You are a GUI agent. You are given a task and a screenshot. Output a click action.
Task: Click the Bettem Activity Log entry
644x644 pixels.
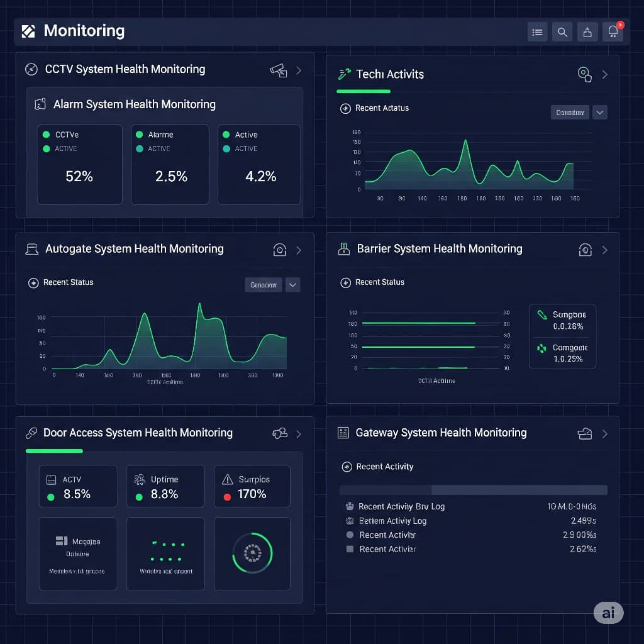(392, 521)
